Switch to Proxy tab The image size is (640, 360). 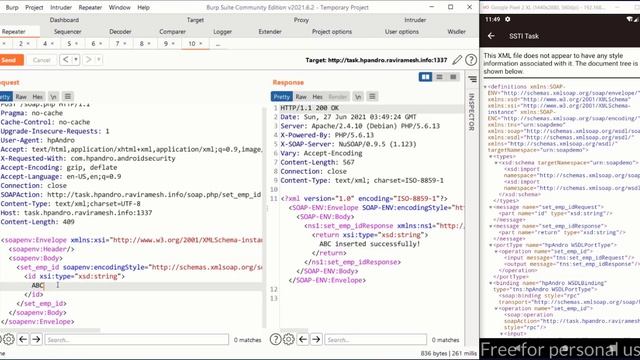pos(301,20)
